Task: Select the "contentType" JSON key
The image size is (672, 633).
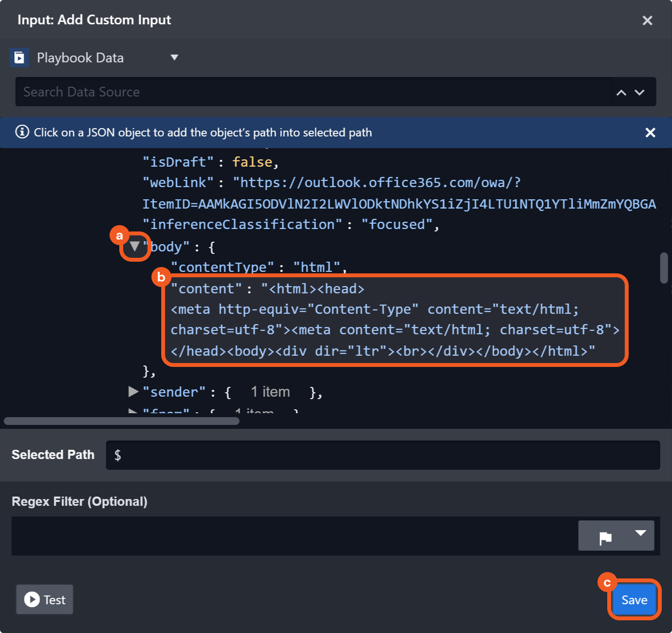Action: [x=222, y=268]
